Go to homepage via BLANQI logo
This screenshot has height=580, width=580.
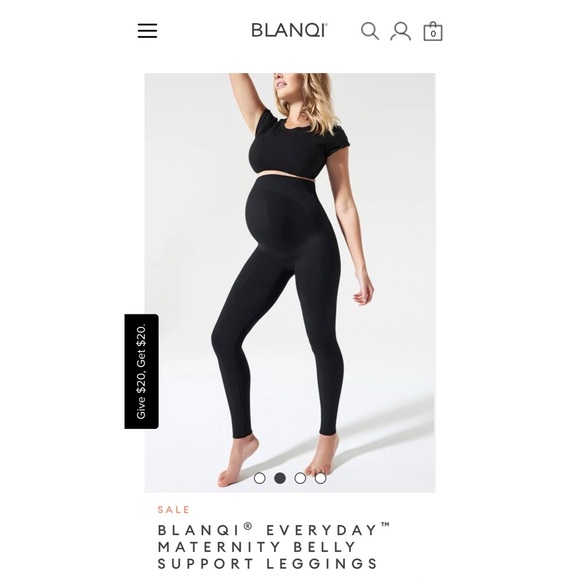coord(289,30)
